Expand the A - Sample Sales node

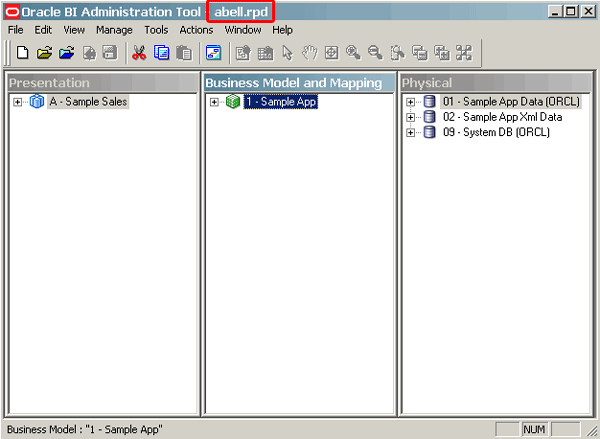click(17, 102)
